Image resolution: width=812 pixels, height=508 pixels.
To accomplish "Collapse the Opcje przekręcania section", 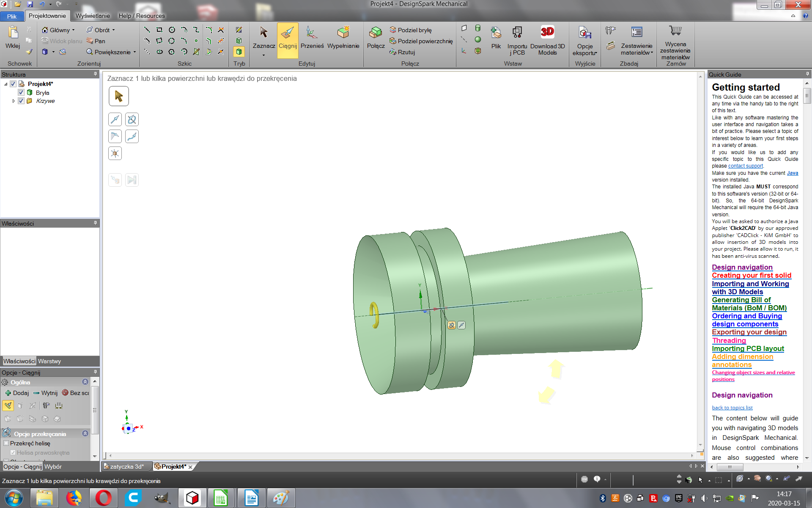I will 85,433.
